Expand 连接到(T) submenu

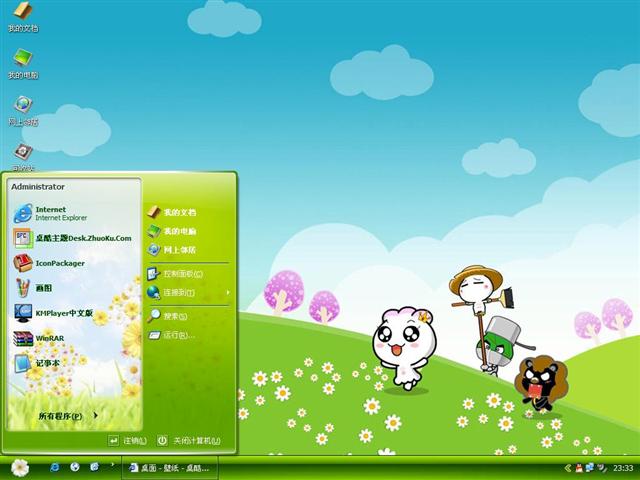tap(188, 292)
